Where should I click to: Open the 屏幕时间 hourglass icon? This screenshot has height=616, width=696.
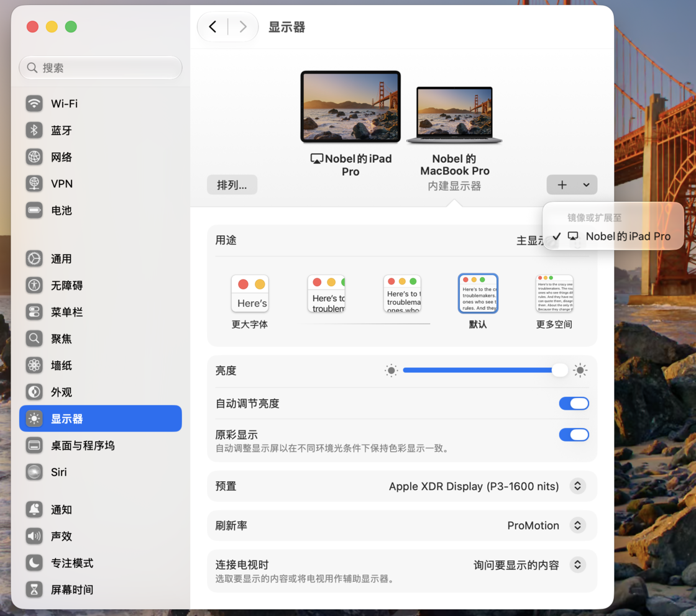coord(34,589)
